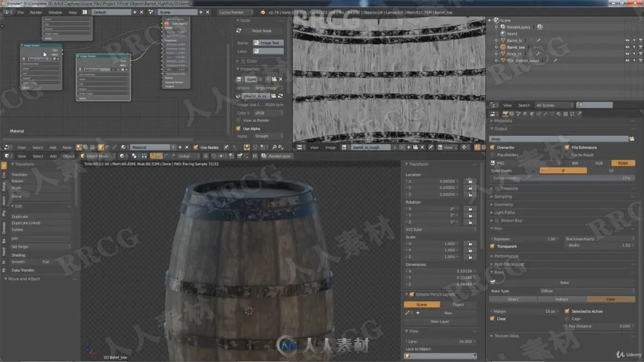Click the render camera icon beside RenderLayers
Viewport: 644px width, 362px height.
pyautogui.click(x=539, y=26)
